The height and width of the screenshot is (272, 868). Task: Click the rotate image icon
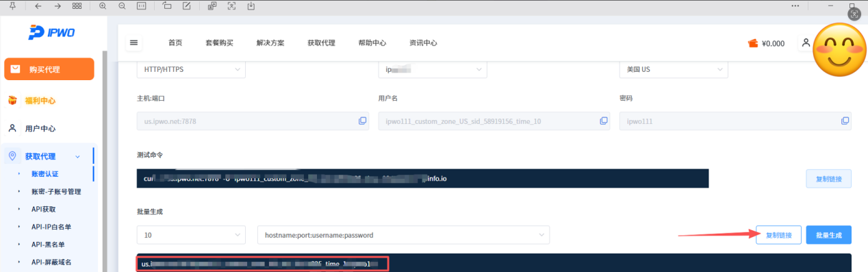tap(168, 5)
